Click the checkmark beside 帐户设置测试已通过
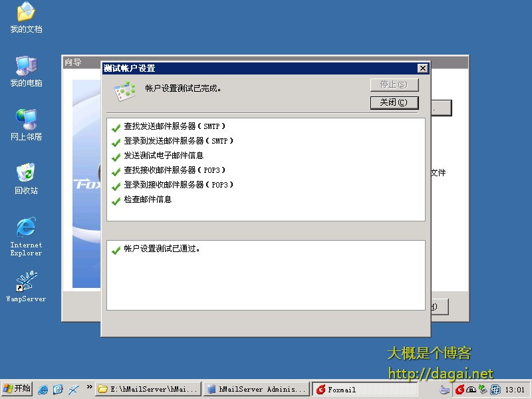This screenshot has width=532, height=399. click(x=116, y=249)
